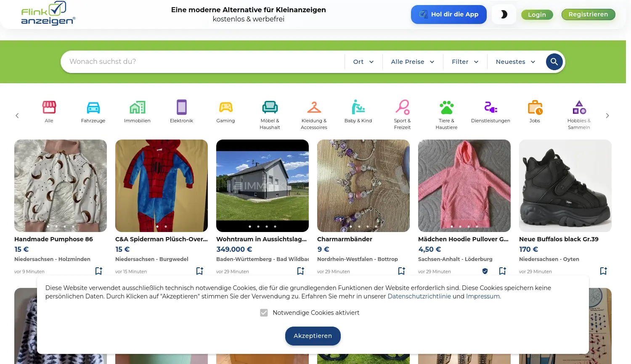The image size is (631, 364).
Task: Open the Möbel & Haushalt sofa icon
Action: click(270, 107)
